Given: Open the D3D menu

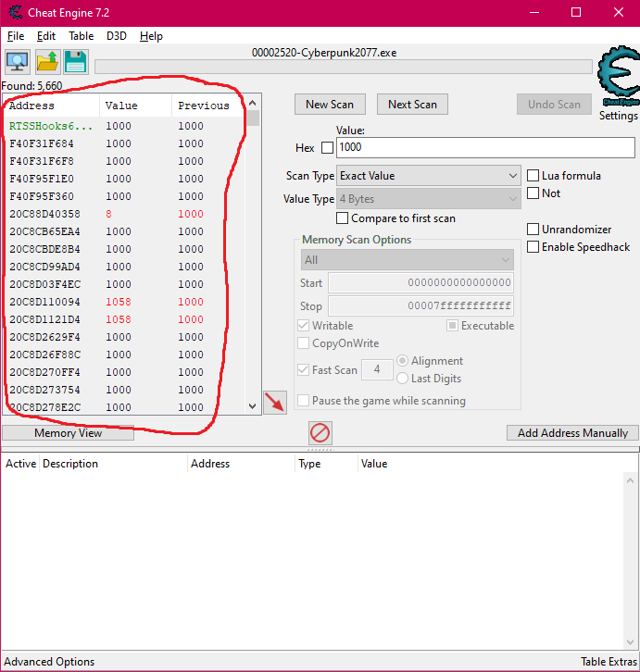Looking at the screenshot, I should coord(117,36).
